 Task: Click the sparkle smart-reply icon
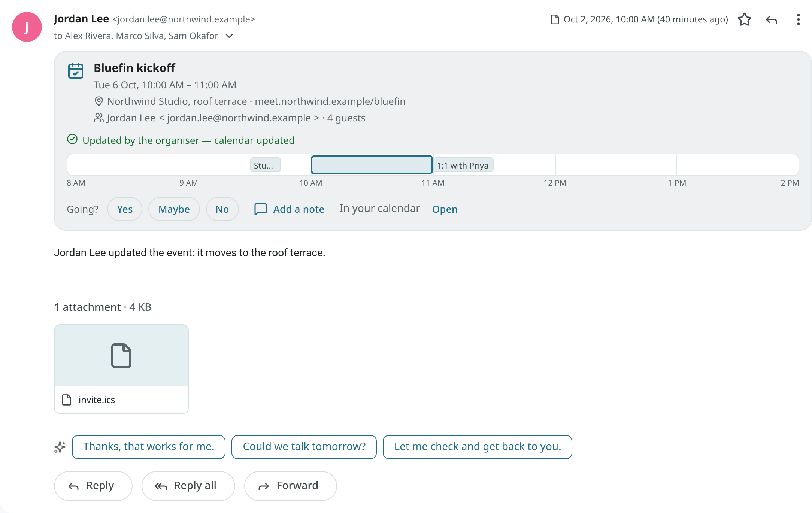tap(60, 447)
